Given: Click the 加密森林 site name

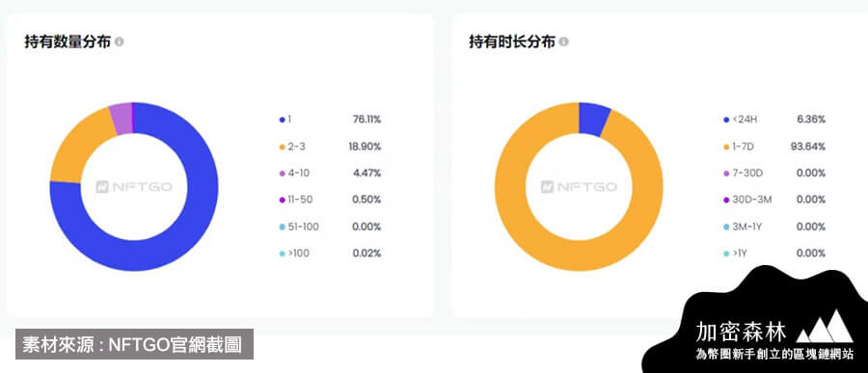Looking at the screenshot, I should pos(741,333).
